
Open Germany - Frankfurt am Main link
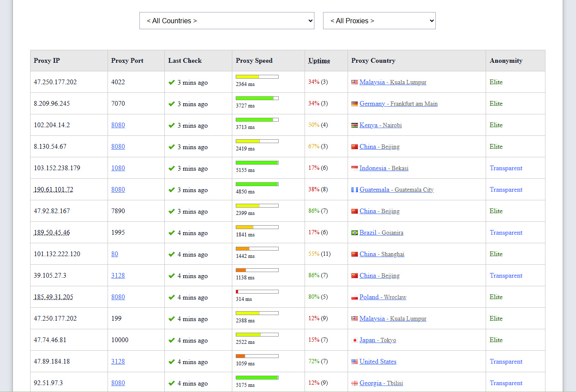coord(398,104)
